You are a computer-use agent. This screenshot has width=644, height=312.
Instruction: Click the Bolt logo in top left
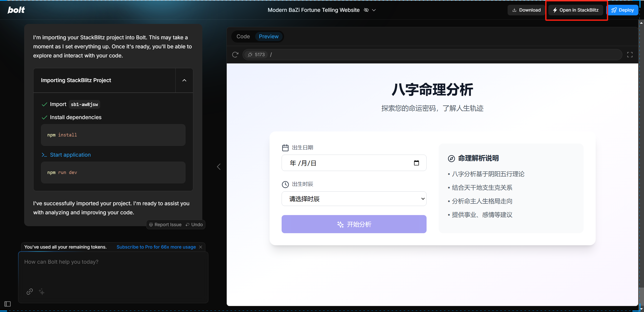pos(16,10)
